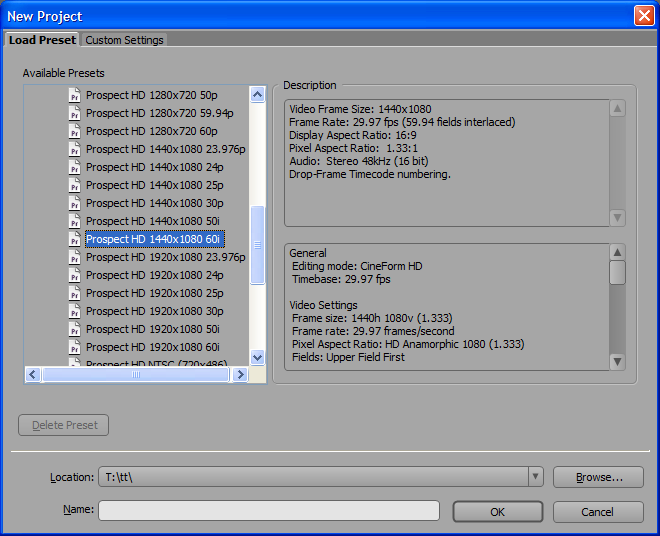The height and width of the screenshot is (536, 660).
Task: Pick Prospect HD 1440x1080 30p preset
Action: click(x=154, y=203)
